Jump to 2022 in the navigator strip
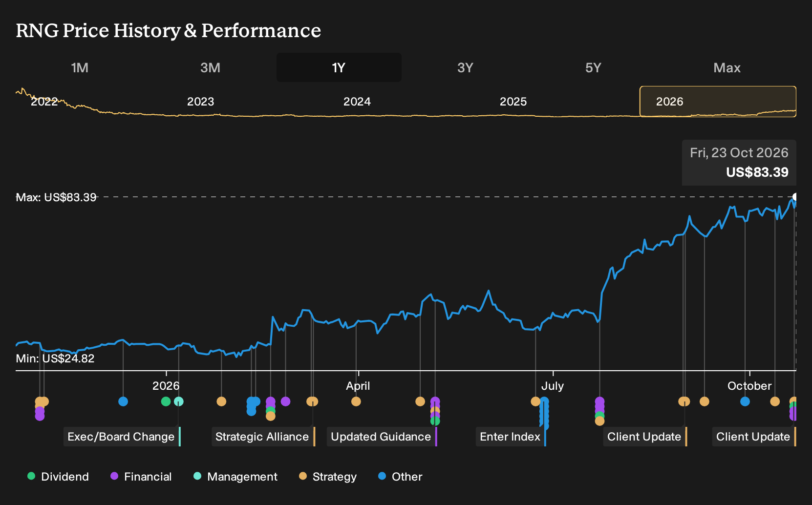This screenshot has width=812, height=505. tap(44, 102)
